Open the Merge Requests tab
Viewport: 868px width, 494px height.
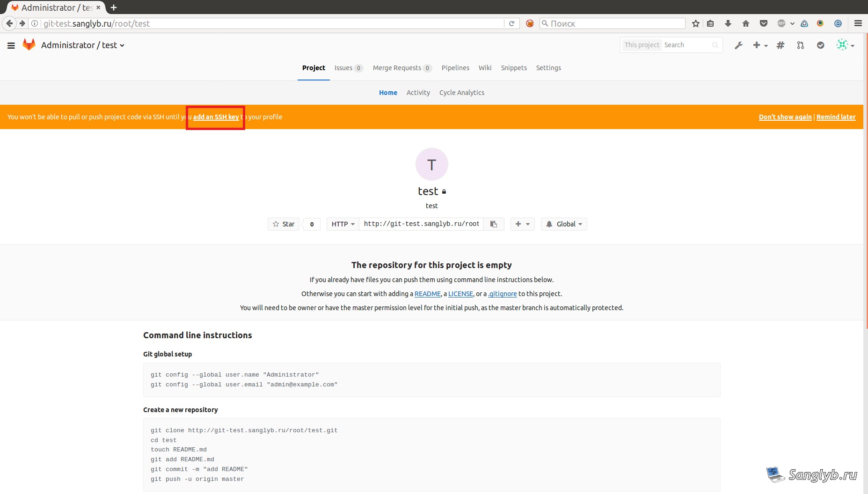tap(402, 68)
